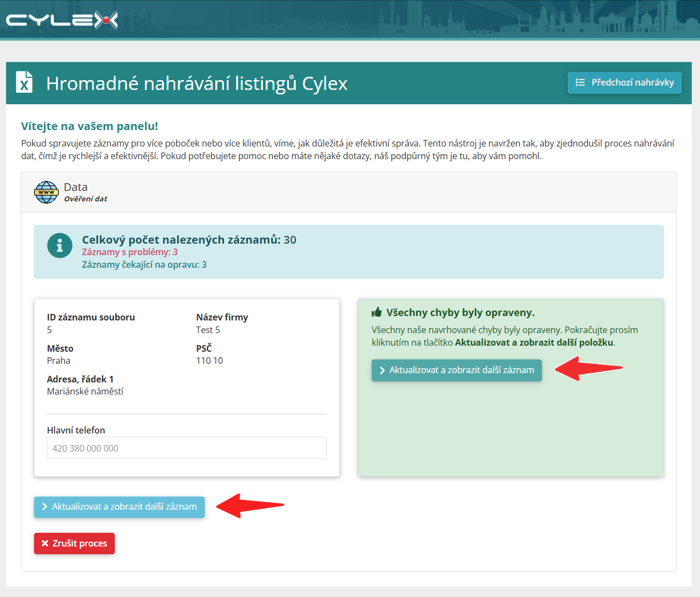Click Celkový počet nalezených záznamů: 30
Viewport: 700px width, 597px height.
pyautogui.click(x=189, y=240)
